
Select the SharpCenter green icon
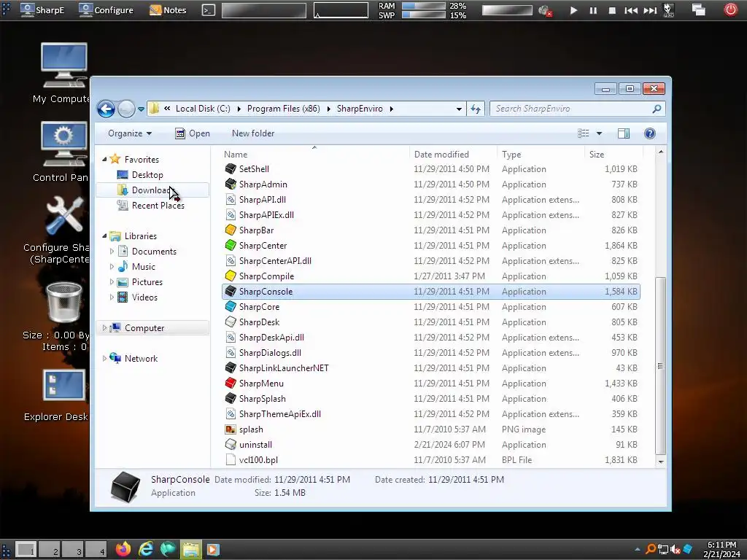[231, 245]
